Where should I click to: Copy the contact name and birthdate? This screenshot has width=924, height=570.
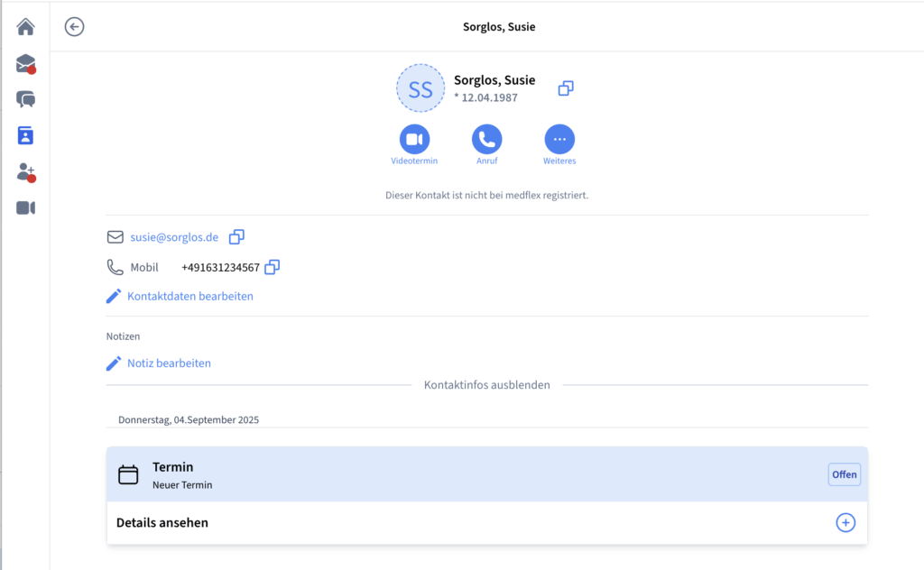tap(566, 87)
